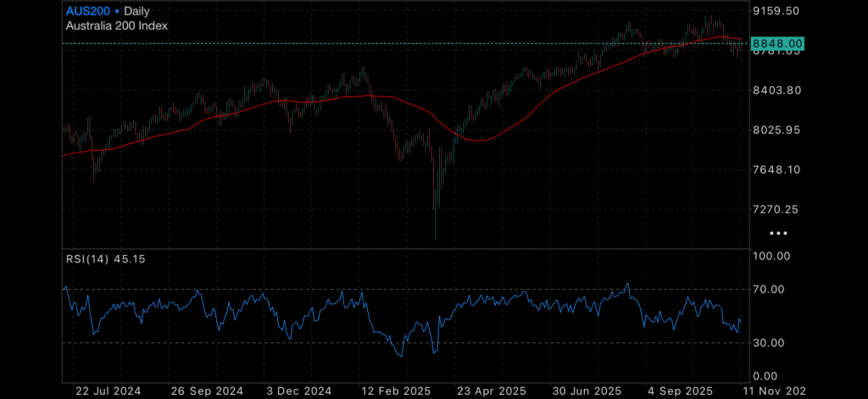Click the 8025.95 price axis label
Screen dimensions: 868x399
click(x=776, y=130)
